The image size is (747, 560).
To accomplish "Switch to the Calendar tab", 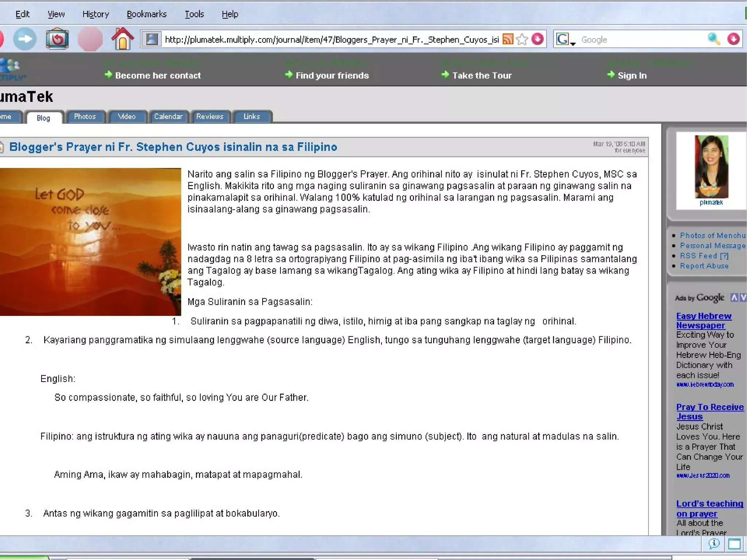I will coord(168,117).
